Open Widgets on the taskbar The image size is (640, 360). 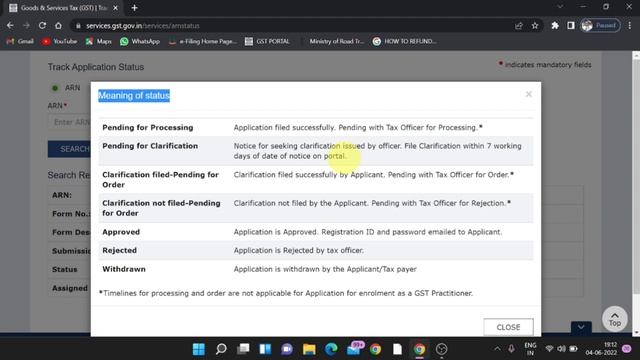coord(265,349)
